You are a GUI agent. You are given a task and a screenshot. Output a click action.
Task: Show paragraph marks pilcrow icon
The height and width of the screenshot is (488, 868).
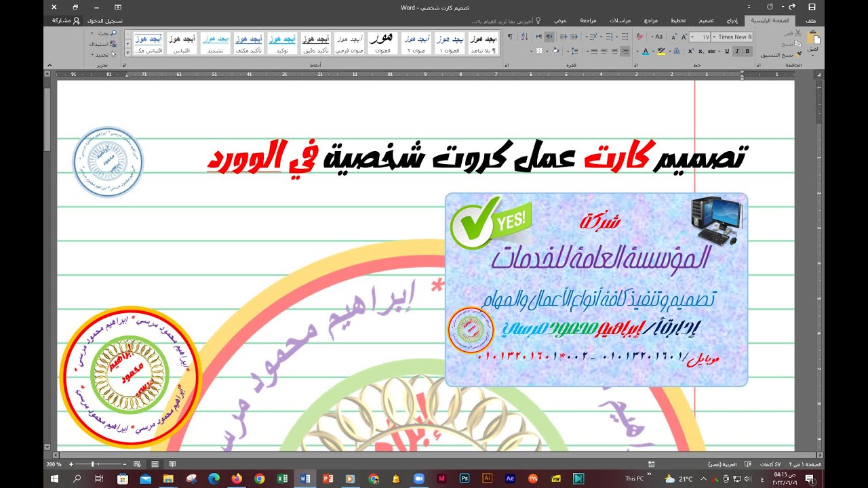[510, 37]
